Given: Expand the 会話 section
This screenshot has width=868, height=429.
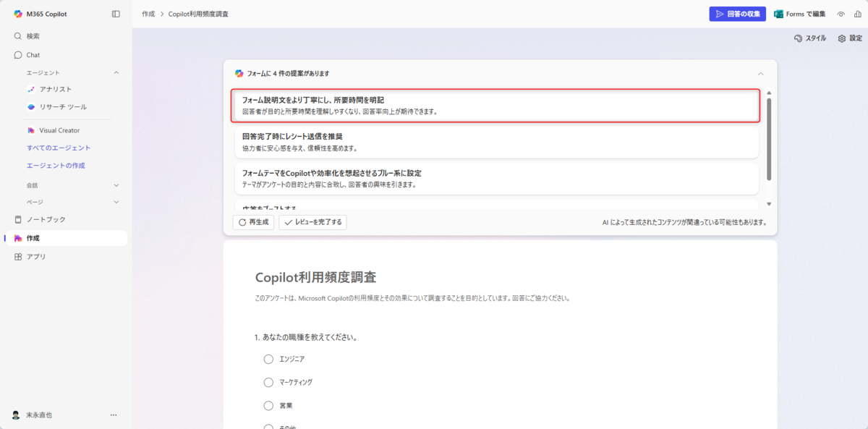Looking at the screenshot, I should 116,185.
